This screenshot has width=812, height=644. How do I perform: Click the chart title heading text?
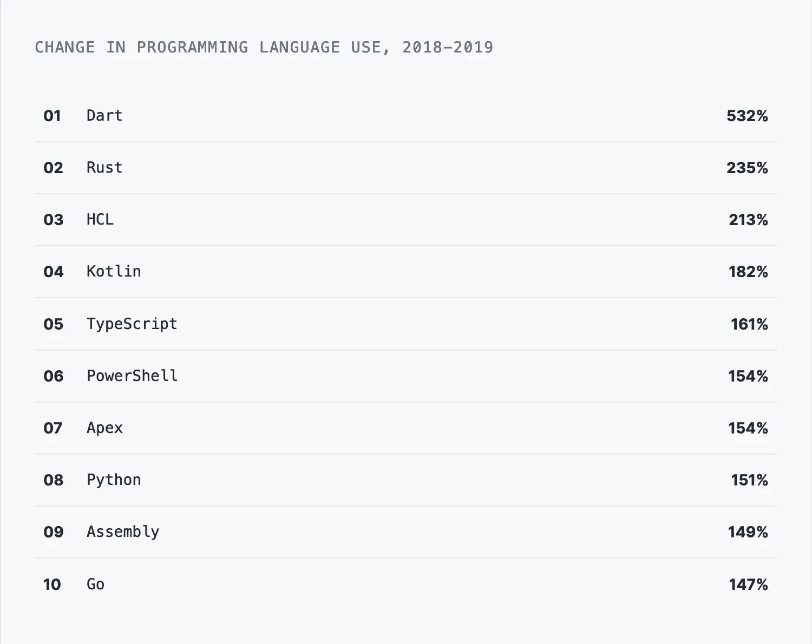[x=264, y=48]
